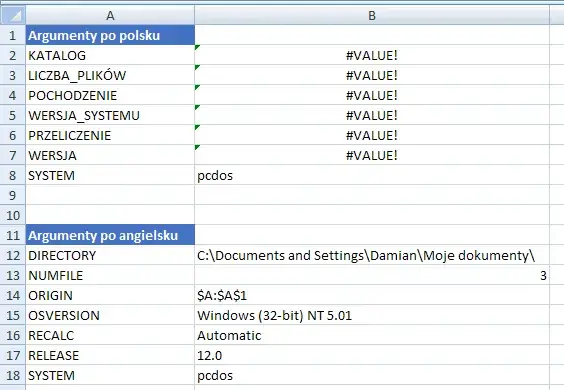Select the 'Windows (32-bit) NT 5.01' cell

(372, 315)
